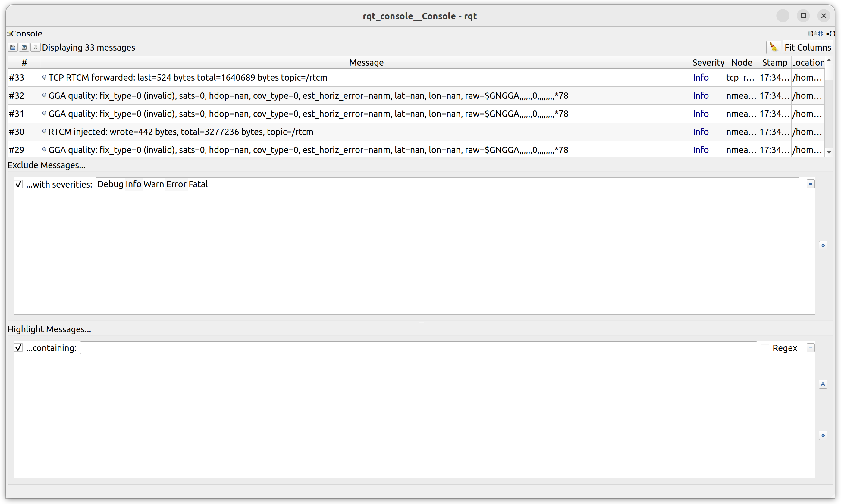Click the Info severity cell in row #30
Viewport: 841px width, 504px height.
pos(708,132)
